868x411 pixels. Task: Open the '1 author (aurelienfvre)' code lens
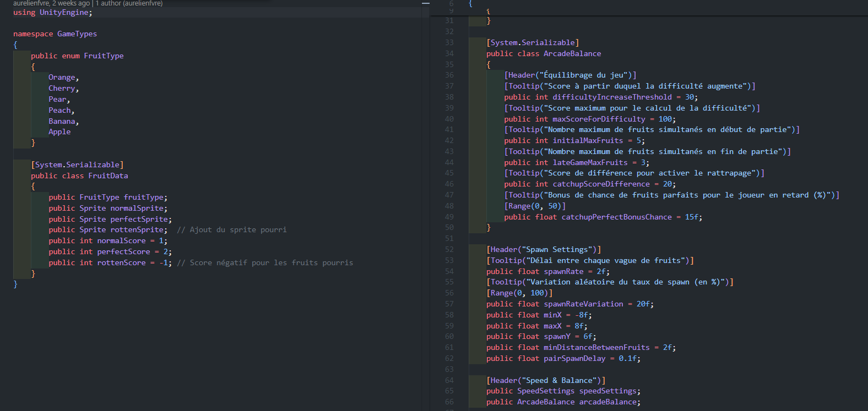(x=129, y=3)
